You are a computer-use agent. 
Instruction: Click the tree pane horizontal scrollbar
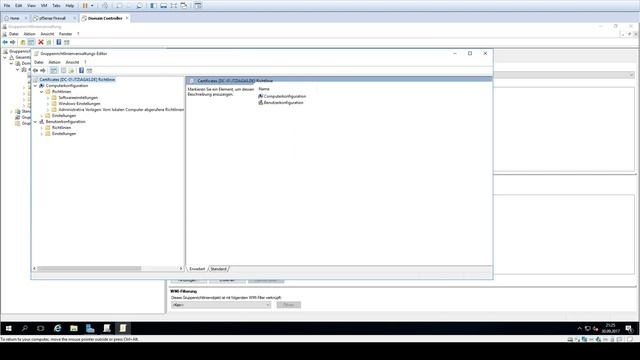[x=89, y=269]
